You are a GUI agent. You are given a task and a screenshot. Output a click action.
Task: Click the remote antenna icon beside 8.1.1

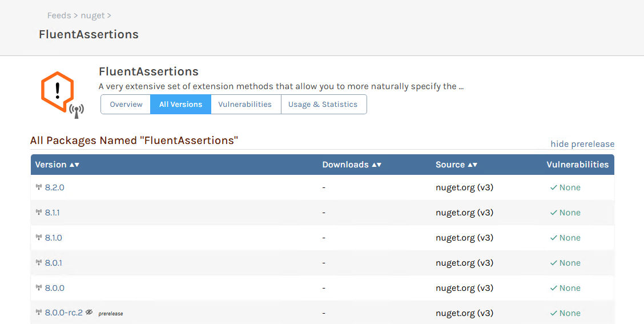point(39,213)
